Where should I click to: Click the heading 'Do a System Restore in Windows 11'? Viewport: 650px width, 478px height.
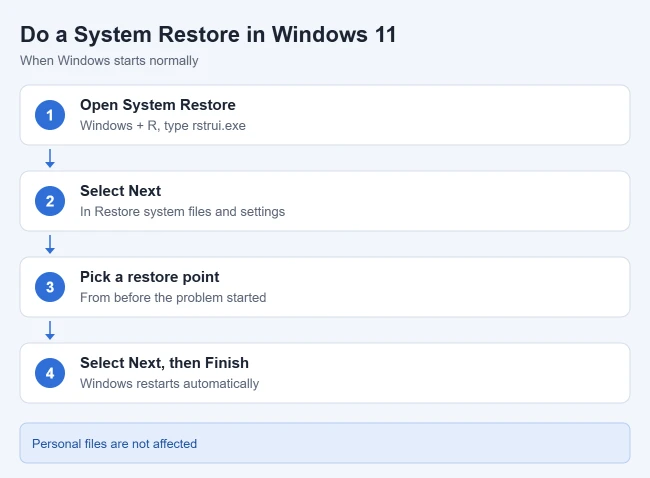point(208,34)
